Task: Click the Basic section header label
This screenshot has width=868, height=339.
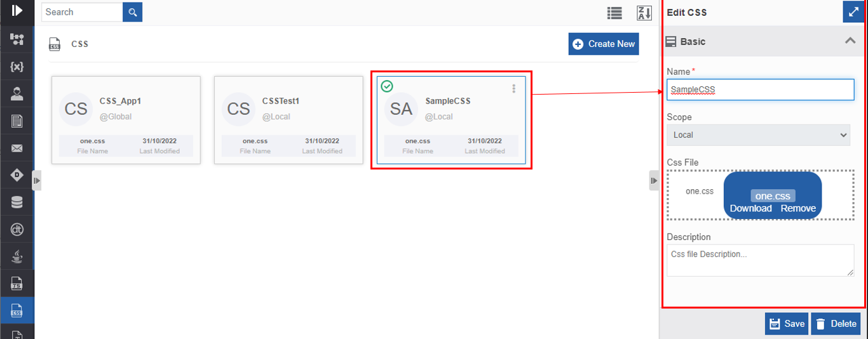Action: [x=693, y=41]
